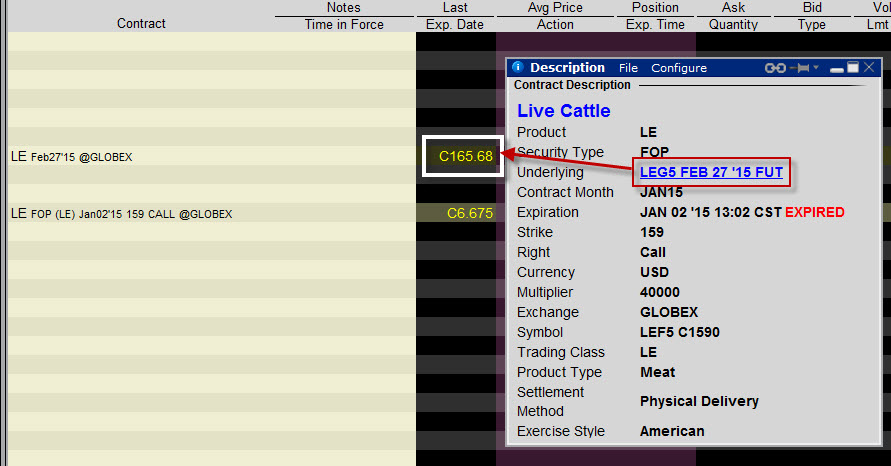
Task: Click the Quantity column header
Action: click(733, 24)
